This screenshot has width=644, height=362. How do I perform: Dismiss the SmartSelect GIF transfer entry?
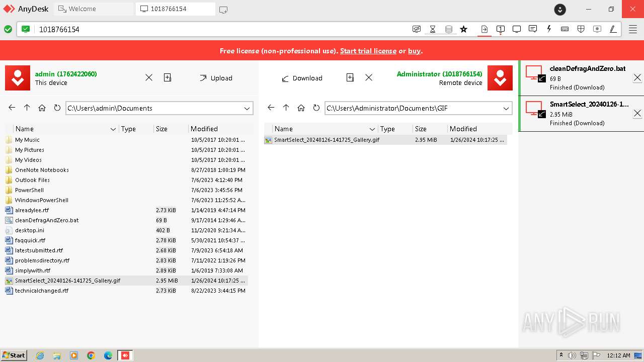pyautogui.click(x=637, y=113)
